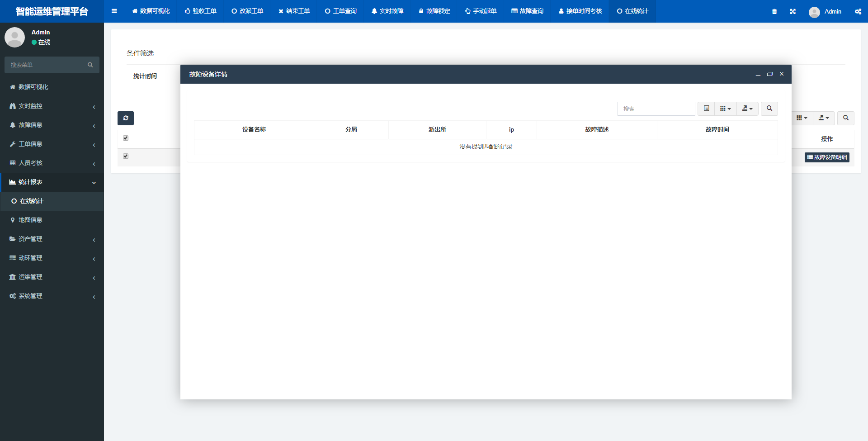Open settings gears icon at top right
This screenshot has height=441, width=868.
click(858, 11)
